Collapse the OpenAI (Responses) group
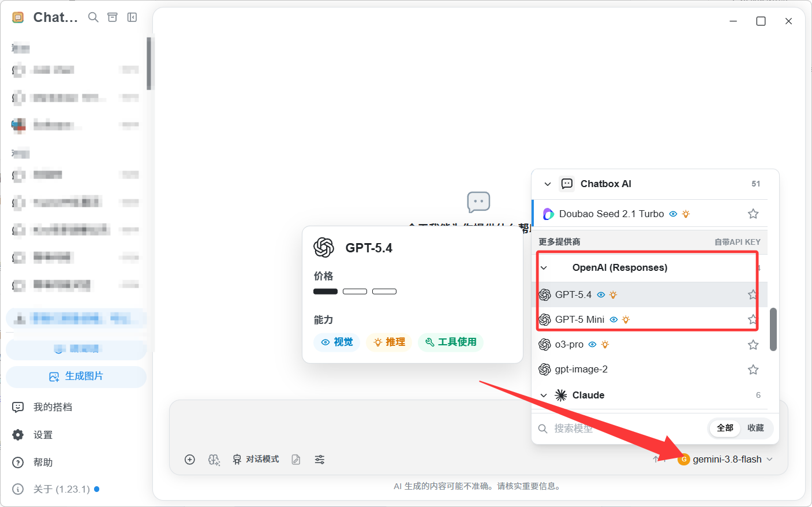This screenshot has width=812, height=507. click(544, 268)
